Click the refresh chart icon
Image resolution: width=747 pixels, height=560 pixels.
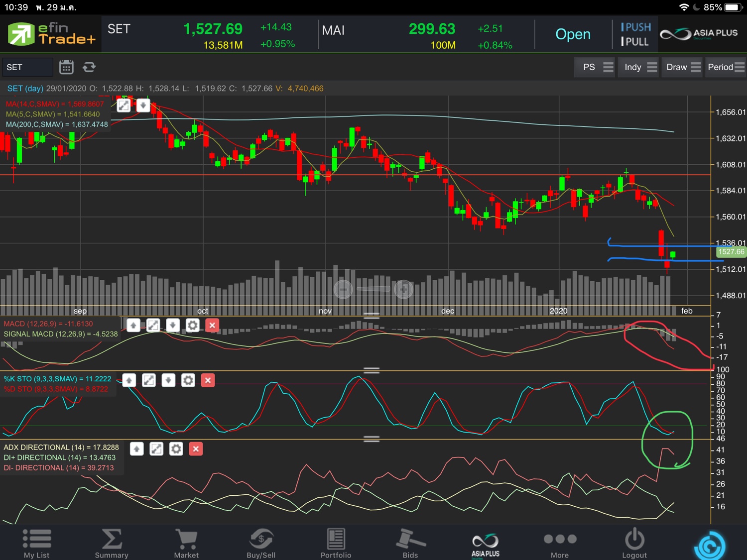[89, 67]
